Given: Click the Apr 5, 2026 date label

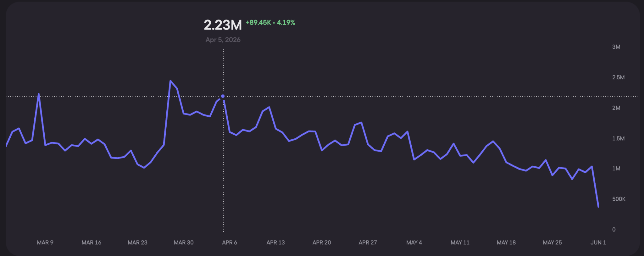Looking at the screenshot, I should click(223, 40).
